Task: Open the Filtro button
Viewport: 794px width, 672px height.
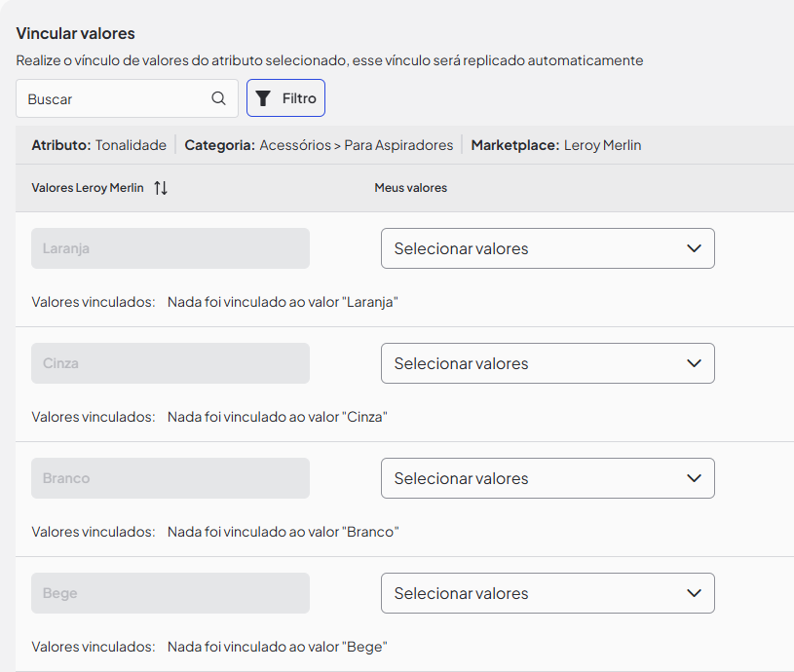Action: click(x=285, y=98)
